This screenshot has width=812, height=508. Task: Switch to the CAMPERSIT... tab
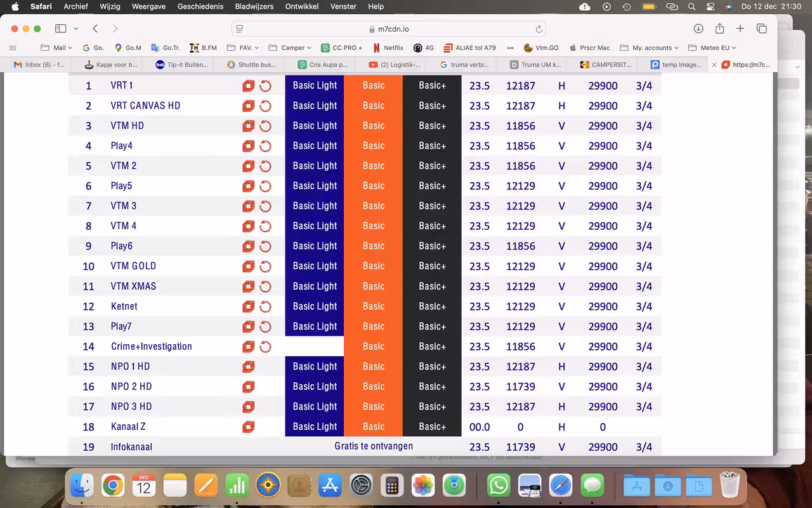tap(606, 65)
